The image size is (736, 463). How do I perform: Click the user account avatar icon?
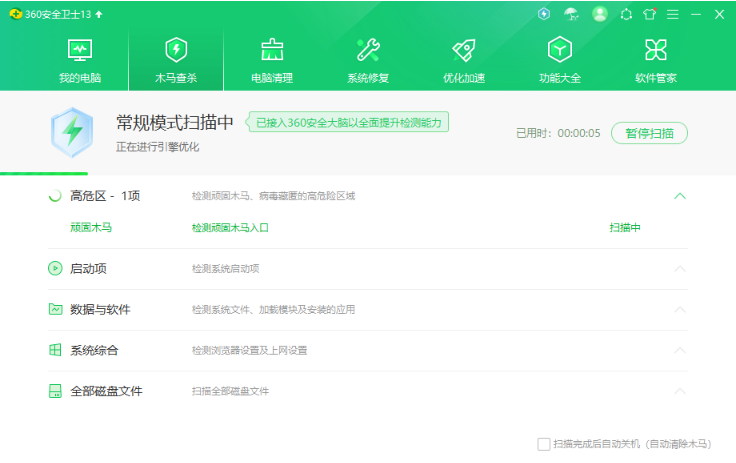(600, 14)
